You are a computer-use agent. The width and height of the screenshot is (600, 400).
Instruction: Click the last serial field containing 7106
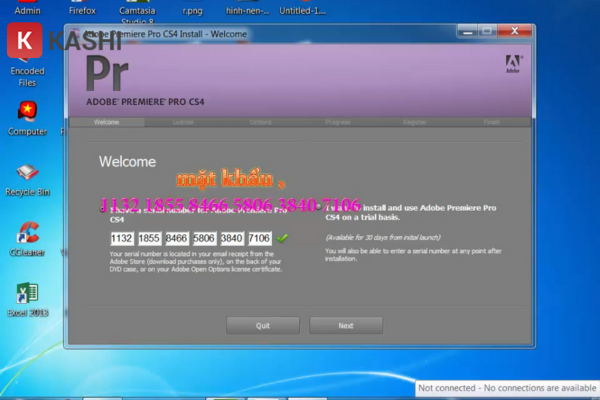pos(259,238)
